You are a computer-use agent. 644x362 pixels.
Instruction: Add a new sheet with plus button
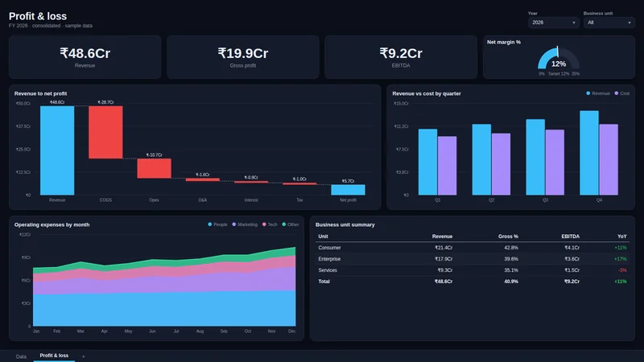tap(84, 356)
